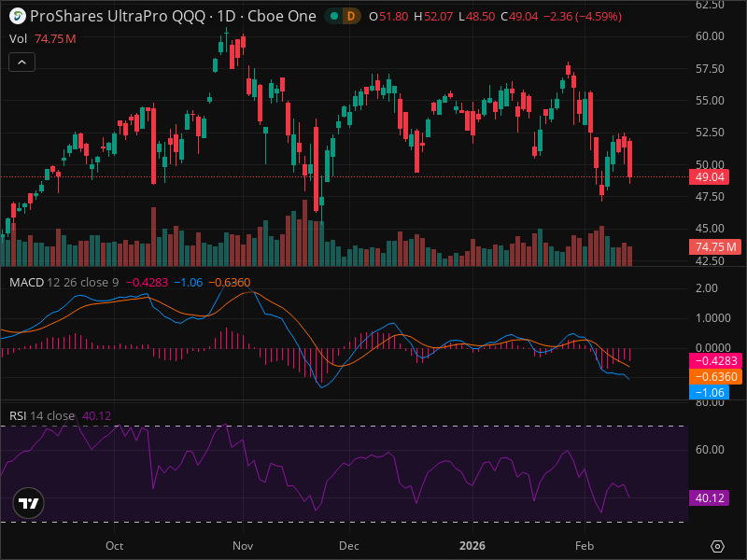Click the Nov label on time axis
747x560 pixels.
(243, 546)
